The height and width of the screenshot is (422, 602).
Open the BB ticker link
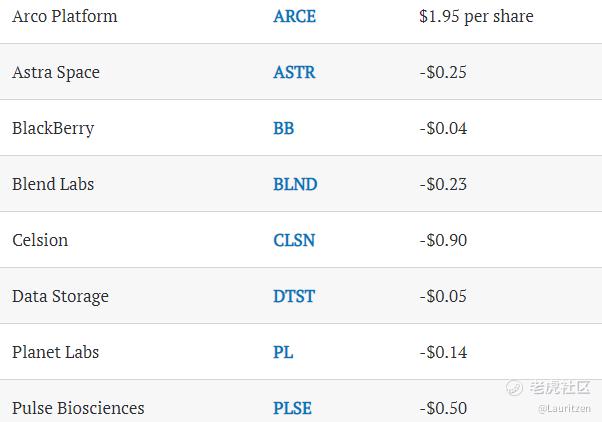coord(283,128)
